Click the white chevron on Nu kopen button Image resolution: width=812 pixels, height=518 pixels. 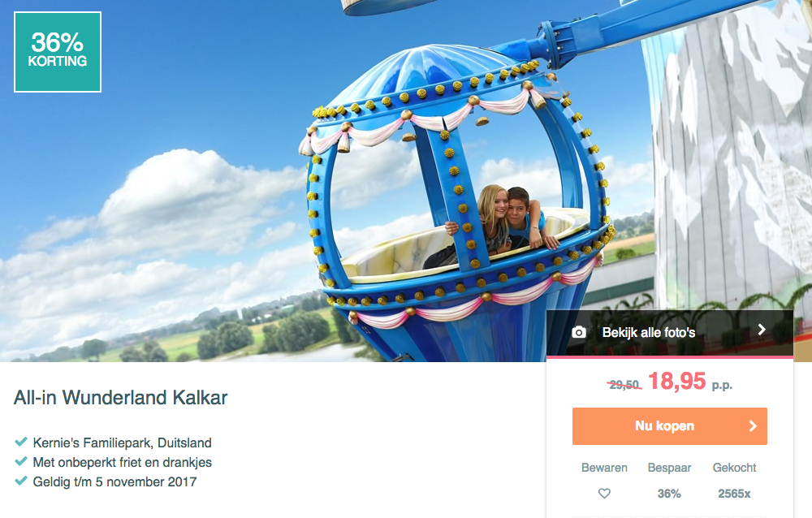pyautogui.click(x=753, y=426)
